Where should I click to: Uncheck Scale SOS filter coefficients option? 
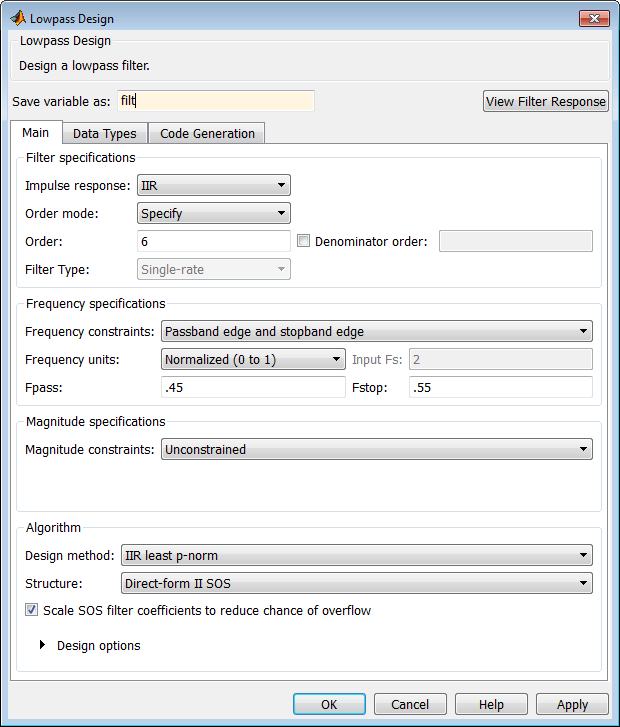coord(32,610)
